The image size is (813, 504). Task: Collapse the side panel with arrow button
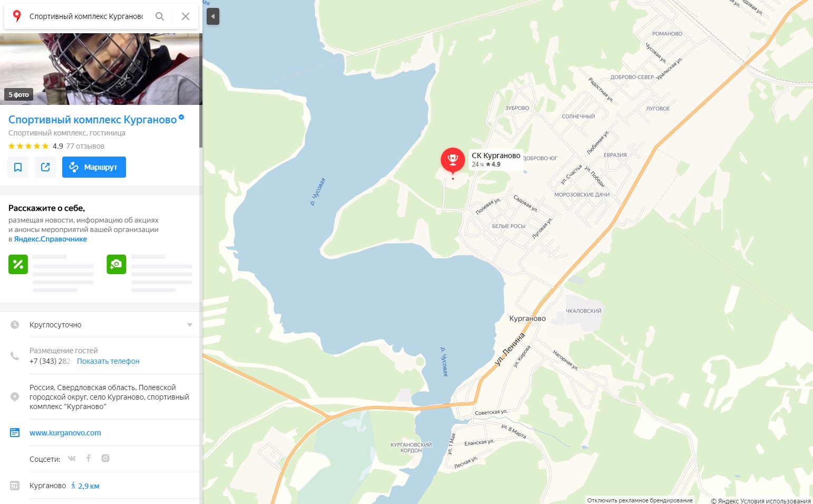pyautogui.click(x=212, y=16)
